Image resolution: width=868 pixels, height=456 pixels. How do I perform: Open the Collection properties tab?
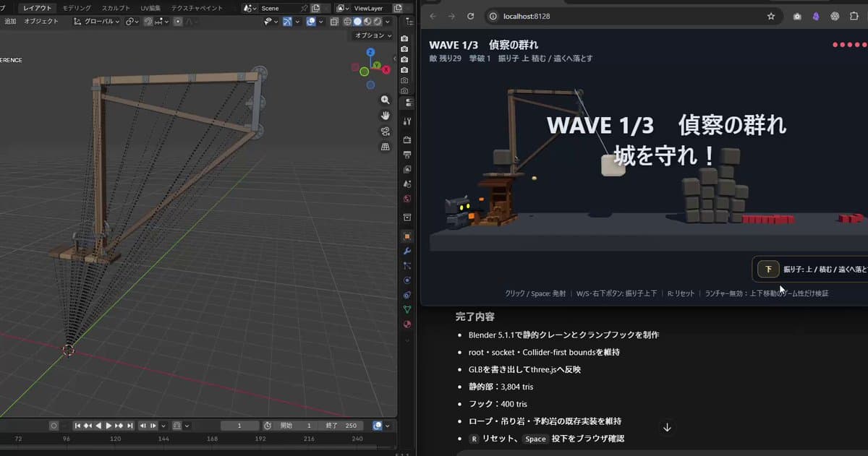pyautogui.click(x=407, y=217)
